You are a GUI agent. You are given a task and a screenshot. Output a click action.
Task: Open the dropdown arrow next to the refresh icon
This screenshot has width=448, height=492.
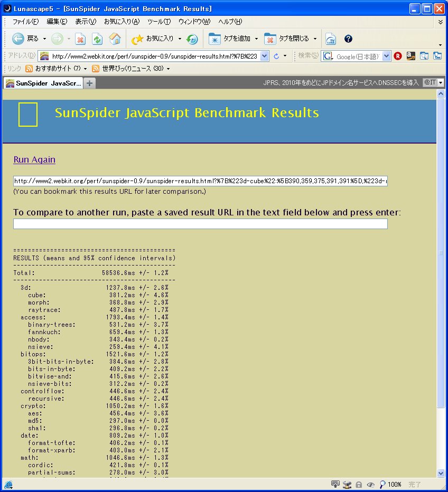(285, 56)
